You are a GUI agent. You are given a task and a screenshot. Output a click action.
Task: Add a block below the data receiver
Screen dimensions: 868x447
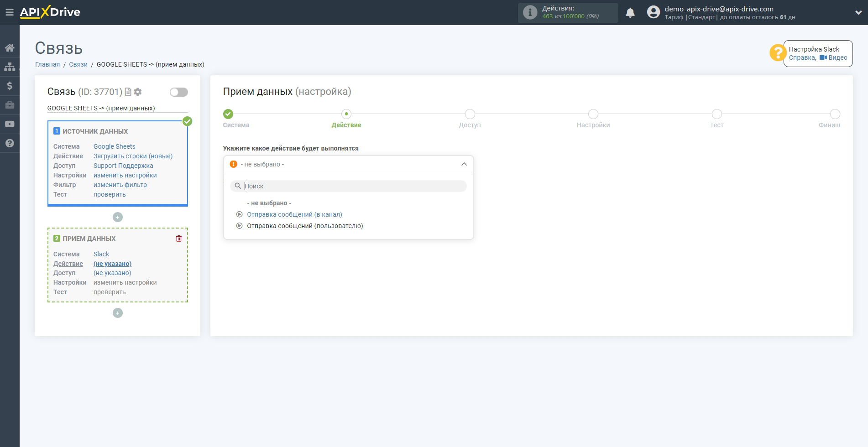(118, 313)
